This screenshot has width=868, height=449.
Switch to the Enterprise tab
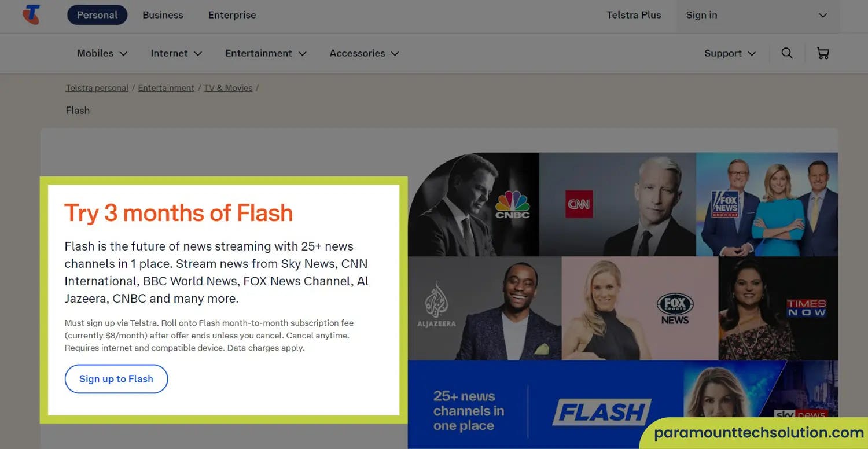(232, 15)
